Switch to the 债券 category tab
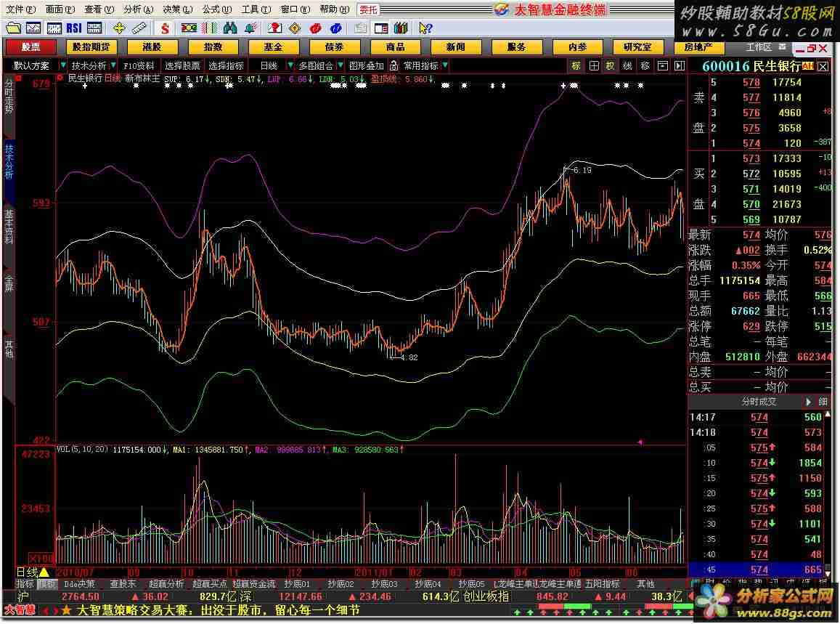 click(334, 47)
